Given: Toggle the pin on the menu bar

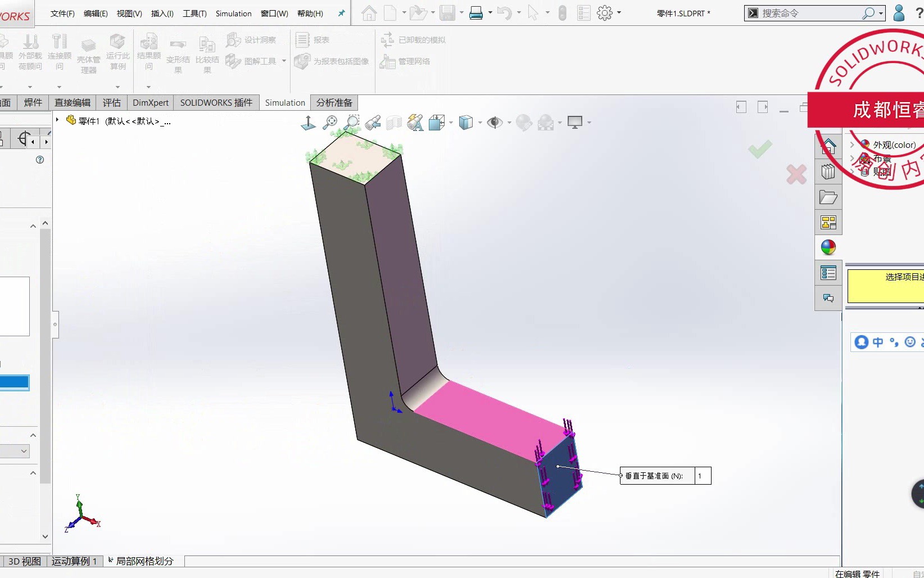Looking at the screenshot, I should (x=341, y=13).
